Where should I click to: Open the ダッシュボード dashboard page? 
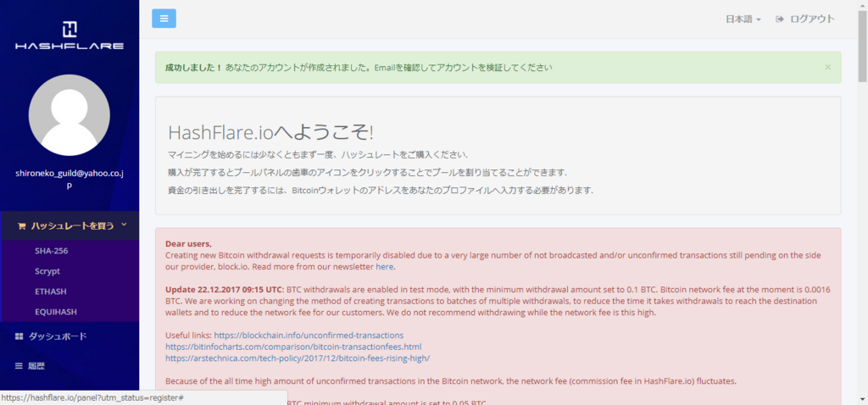tap(58, 336)
